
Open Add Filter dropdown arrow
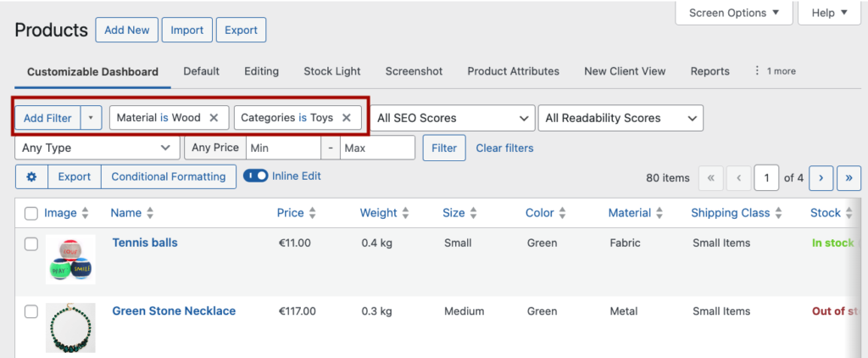[x=91, y=118]
